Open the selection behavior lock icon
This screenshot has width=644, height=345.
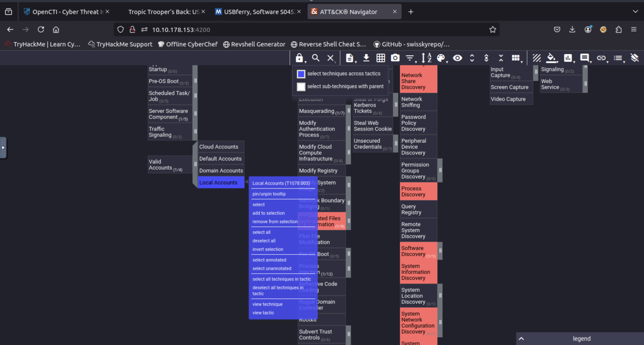299,58
